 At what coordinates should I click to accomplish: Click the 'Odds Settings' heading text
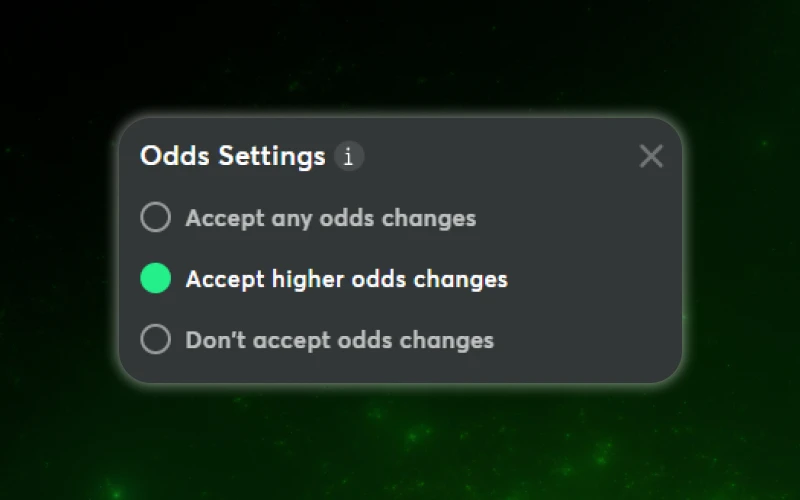click(232, 156)
